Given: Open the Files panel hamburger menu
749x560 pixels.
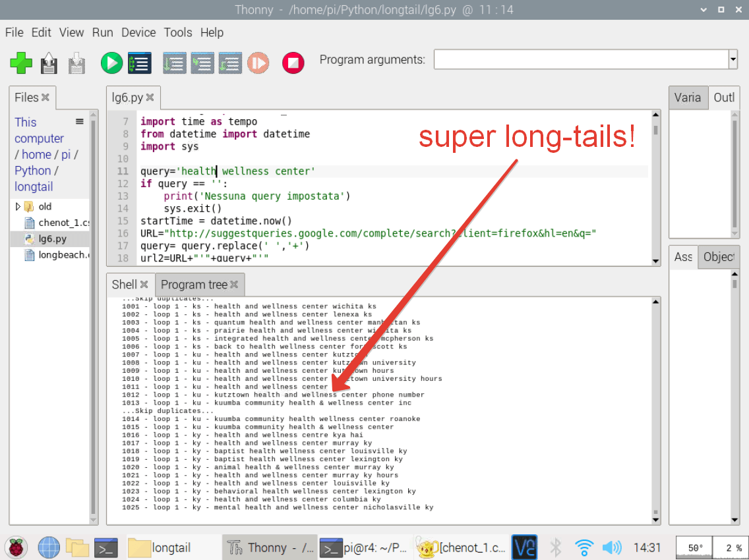Looking at the screenshot, I should [80, 122].
